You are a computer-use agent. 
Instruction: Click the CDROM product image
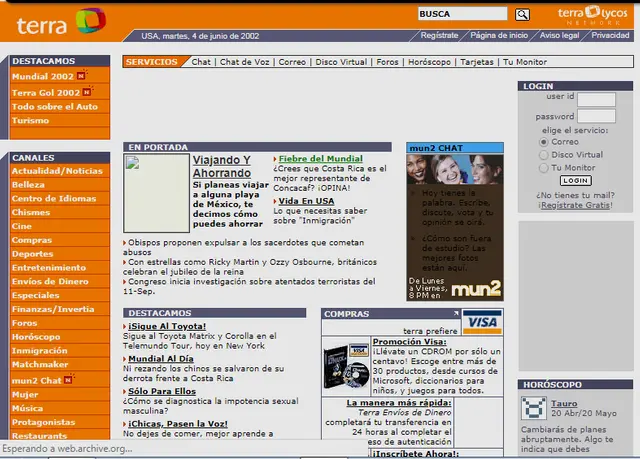point(347,366)
